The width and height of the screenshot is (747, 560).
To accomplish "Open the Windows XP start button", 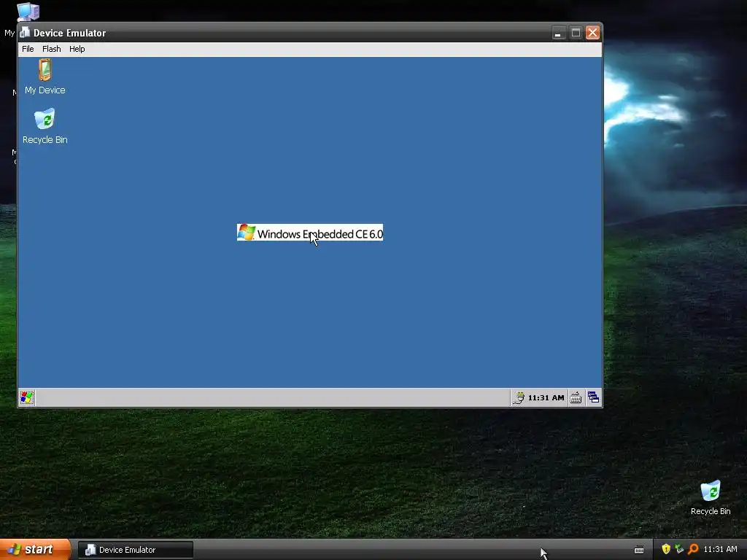I will coord(35,550).
